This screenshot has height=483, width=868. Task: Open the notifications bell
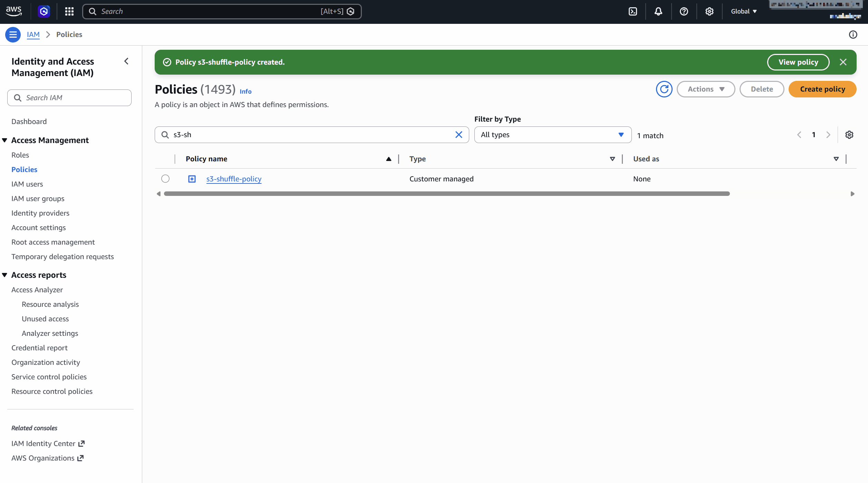[658, 11]
